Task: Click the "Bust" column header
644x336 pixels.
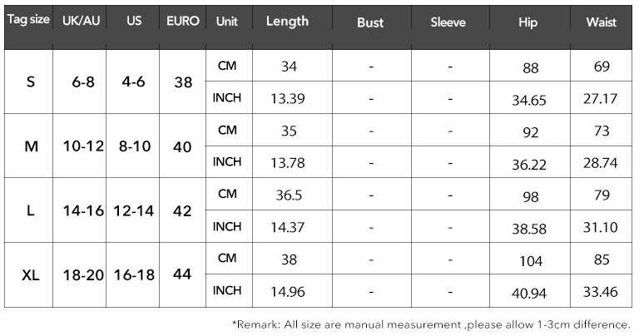Action: 370,22
